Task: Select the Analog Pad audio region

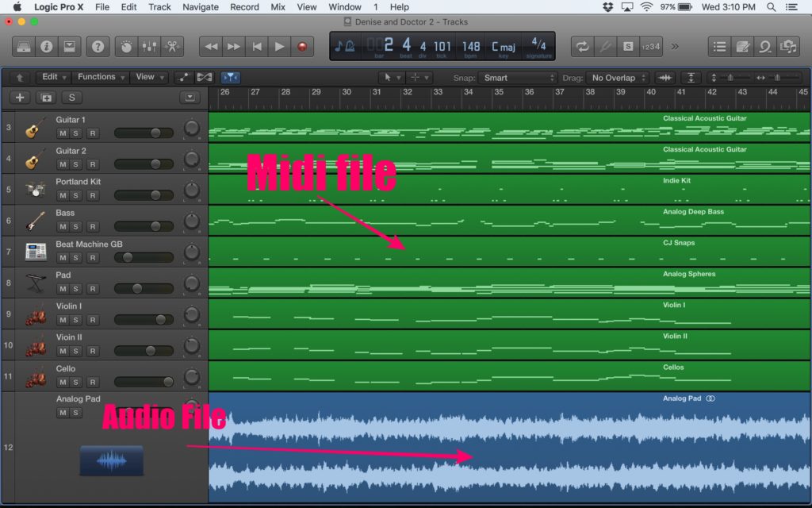Action: 510,448
